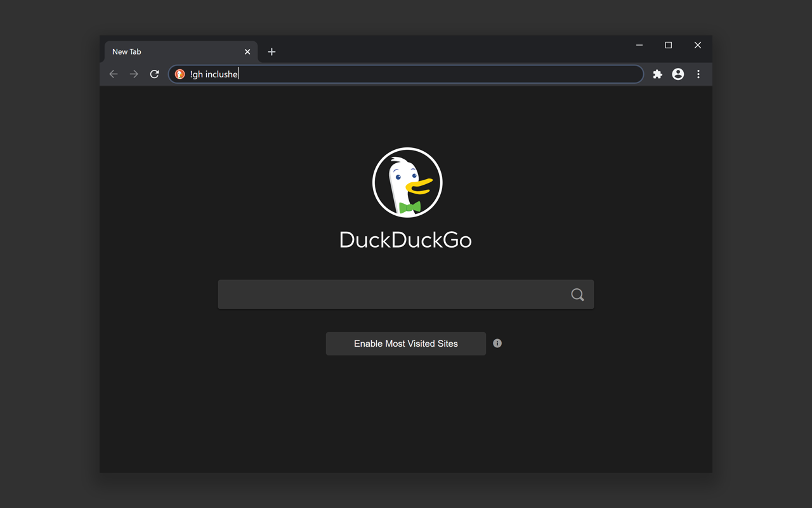Click the forward navigation arrow
This screenshot has height=508, width=812.
[134, 74]
